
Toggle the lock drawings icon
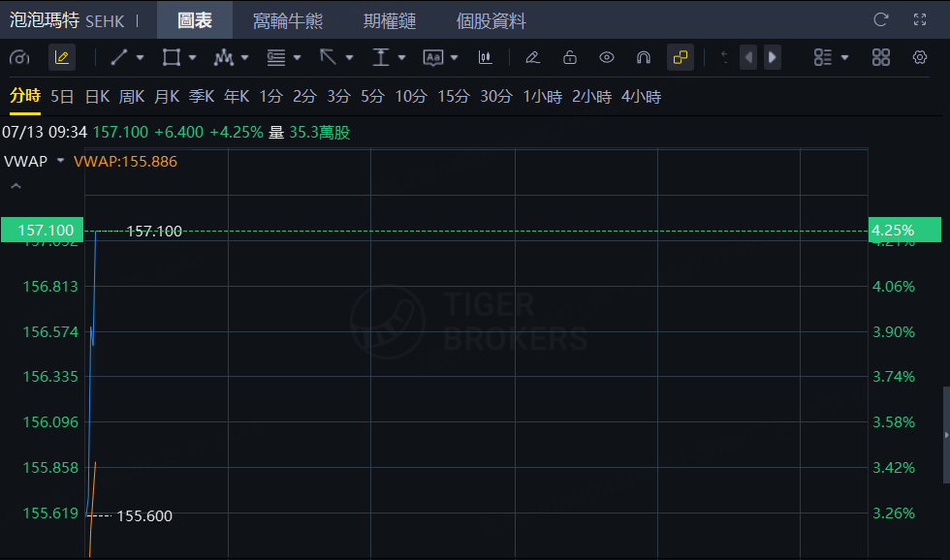570,57
